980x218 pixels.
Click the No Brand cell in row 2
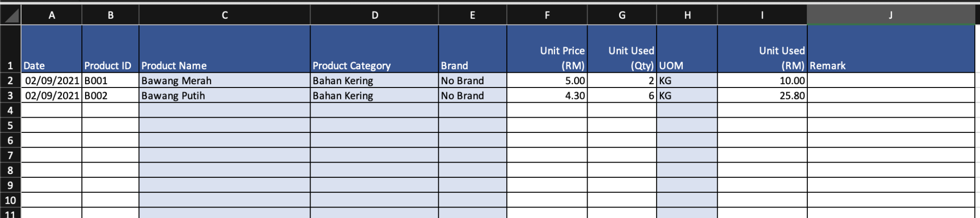(472, 80)
